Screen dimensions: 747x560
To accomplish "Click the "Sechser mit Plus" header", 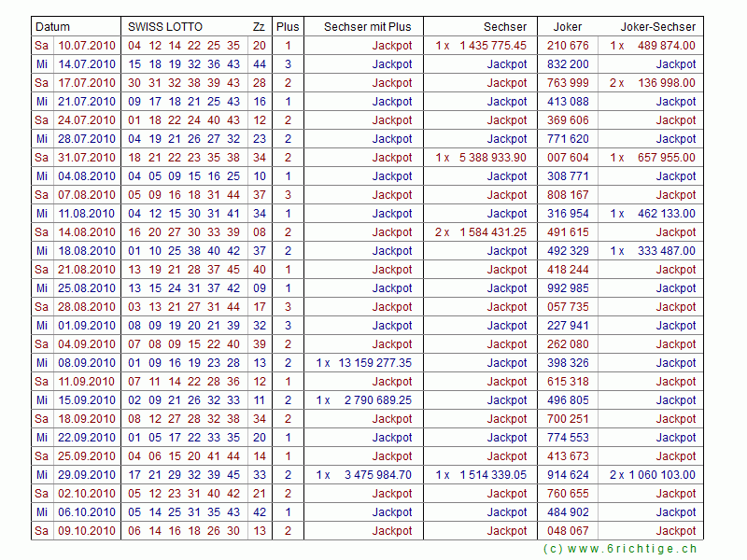I will pyautogui.click(x=367, y=27).
